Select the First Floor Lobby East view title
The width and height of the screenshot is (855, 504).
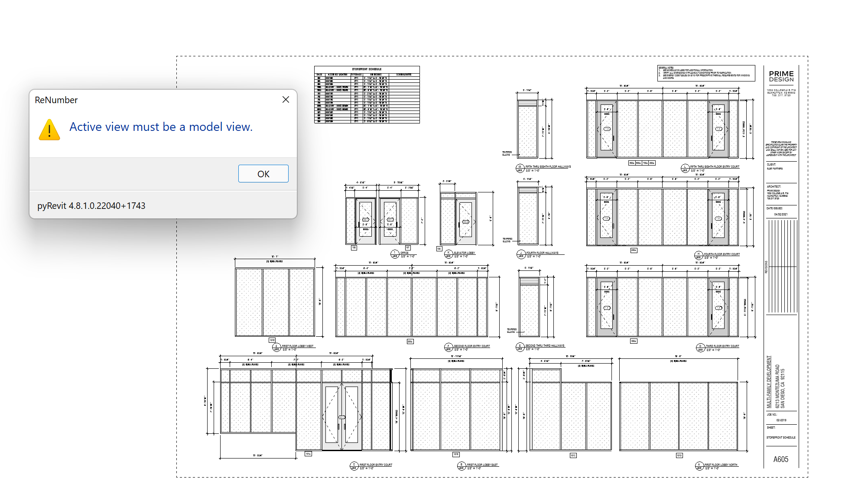482,465
